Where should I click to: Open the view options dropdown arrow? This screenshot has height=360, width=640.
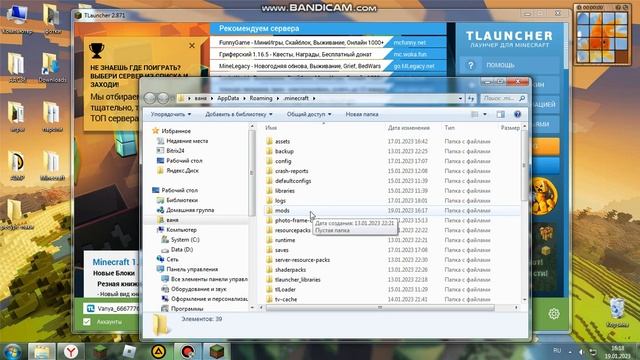tap(485, 114)
